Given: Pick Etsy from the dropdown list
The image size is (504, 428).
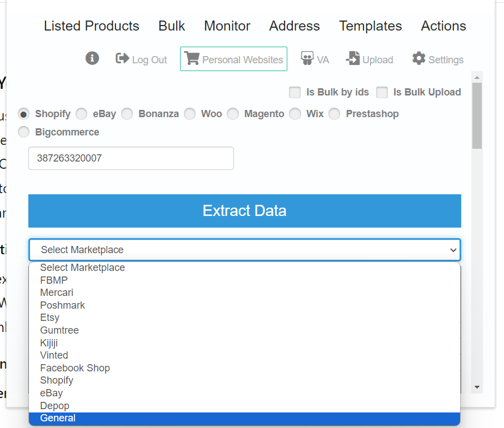Looking at the screenshot, I should coord(244,318).
